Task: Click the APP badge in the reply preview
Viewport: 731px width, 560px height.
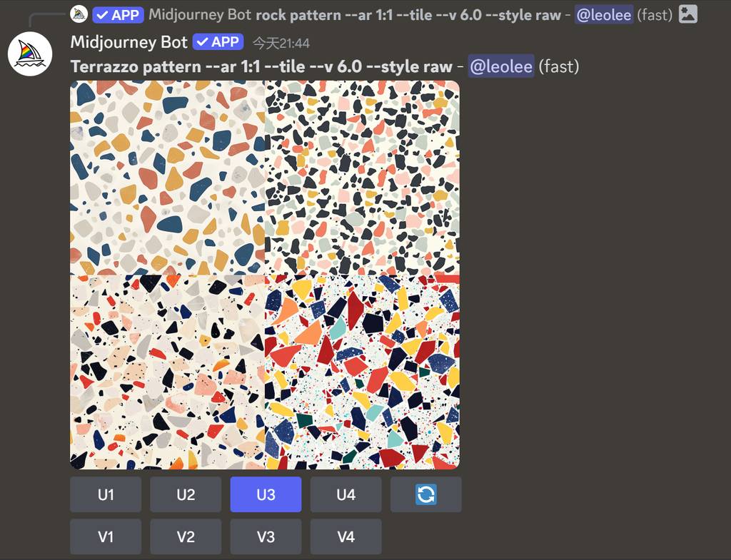Action: tap(118, 14)
